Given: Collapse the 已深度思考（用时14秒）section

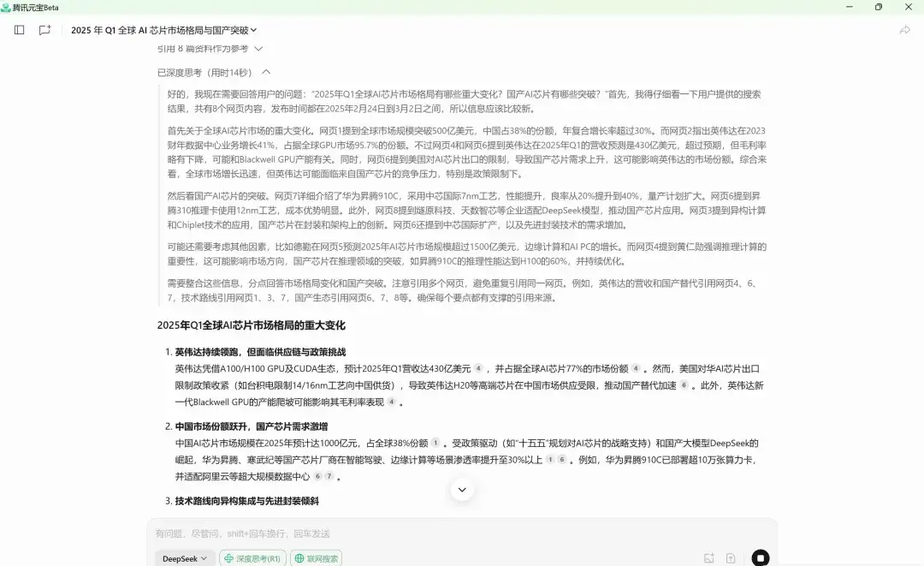Looking at the screenshot, I should click(214, 73).
